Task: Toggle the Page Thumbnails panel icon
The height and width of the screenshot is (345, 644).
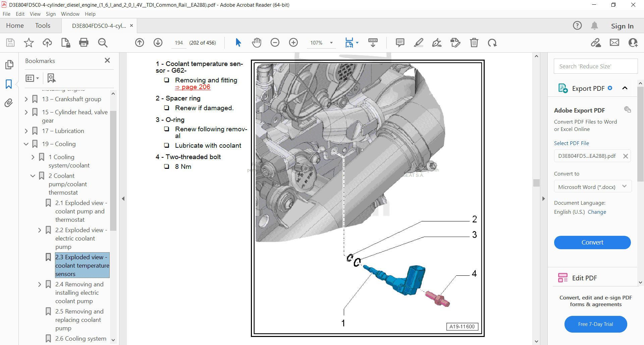Action: [x=9, y=65]
